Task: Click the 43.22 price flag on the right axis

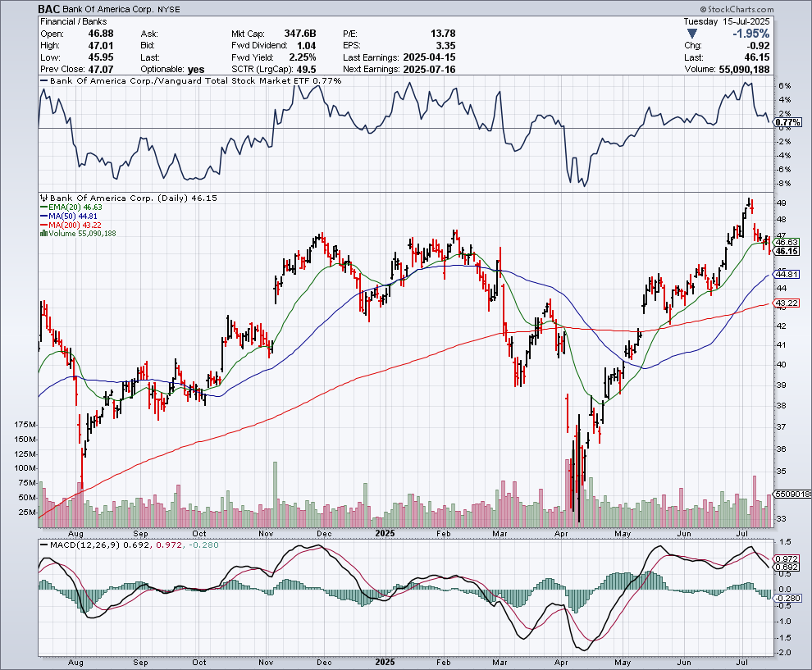Action: coord(787,303)
